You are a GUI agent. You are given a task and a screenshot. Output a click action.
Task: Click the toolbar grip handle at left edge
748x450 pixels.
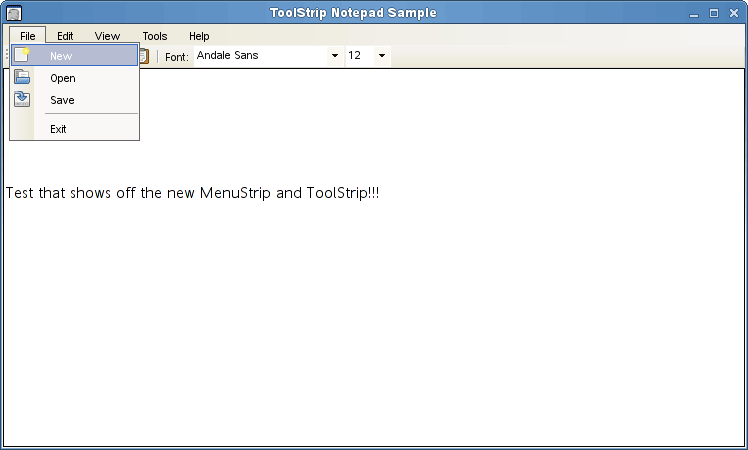click(x=6, y=56)
